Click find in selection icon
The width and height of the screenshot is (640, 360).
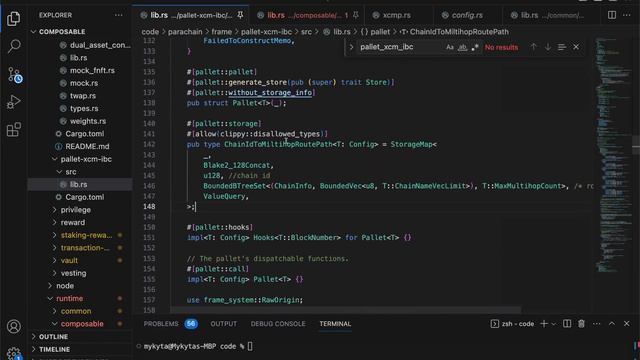562,47
